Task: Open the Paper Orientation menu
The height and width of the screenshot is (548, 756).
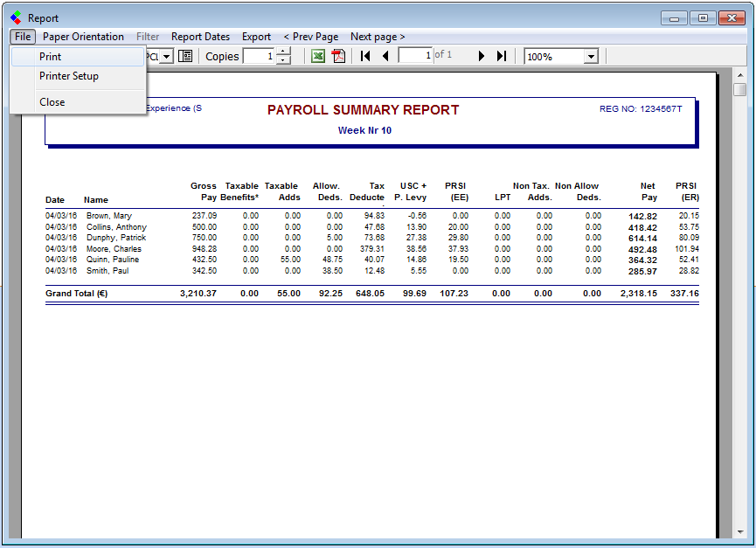Action: tap(83, 37)
